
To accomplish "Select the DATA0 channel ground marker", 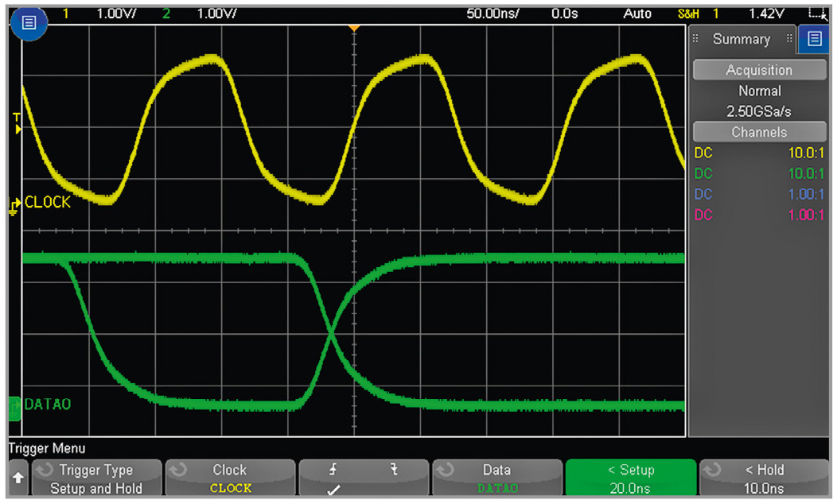I will click(15, 407).
